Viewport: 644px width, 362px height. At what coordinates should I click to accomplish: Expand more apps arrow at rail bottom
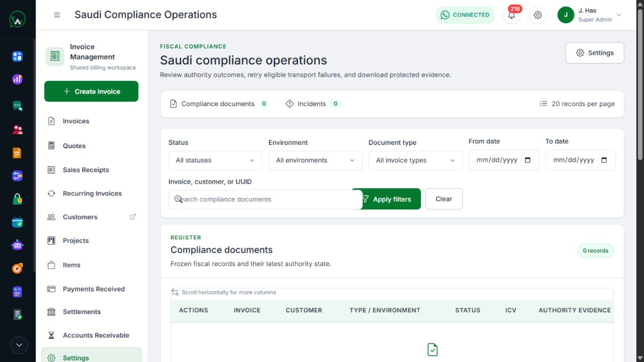tap(19, 345)
